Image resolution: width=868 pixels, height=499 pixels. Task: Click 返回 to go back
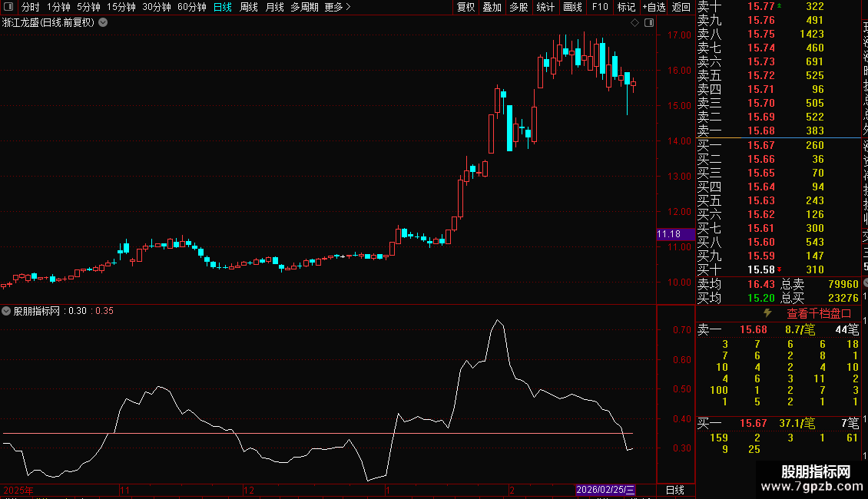[681, 7]
